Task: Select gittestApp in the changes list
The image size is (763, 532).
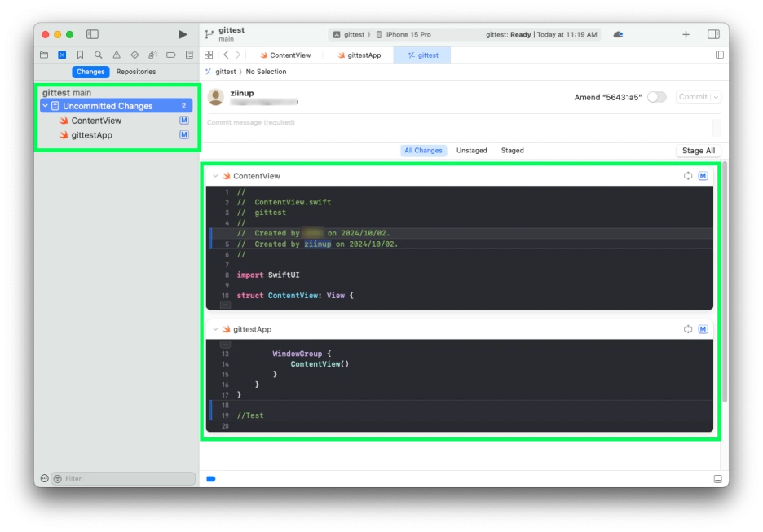Action: point(117,134)
